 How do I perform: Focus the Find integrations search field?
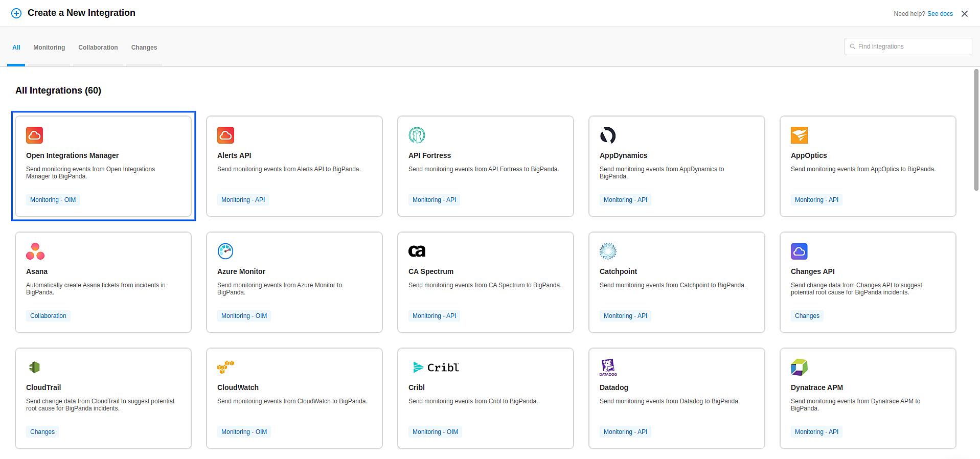[908, 47]
